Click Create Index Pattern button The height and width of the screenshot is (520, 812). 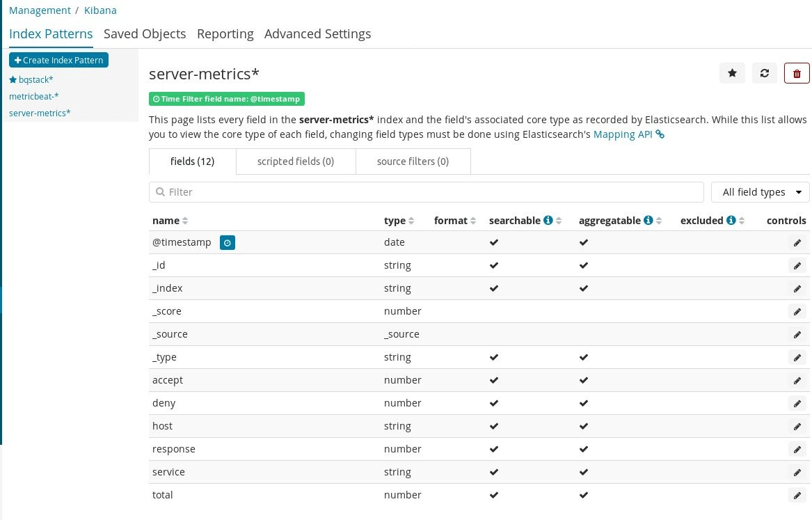click(58, 61)
